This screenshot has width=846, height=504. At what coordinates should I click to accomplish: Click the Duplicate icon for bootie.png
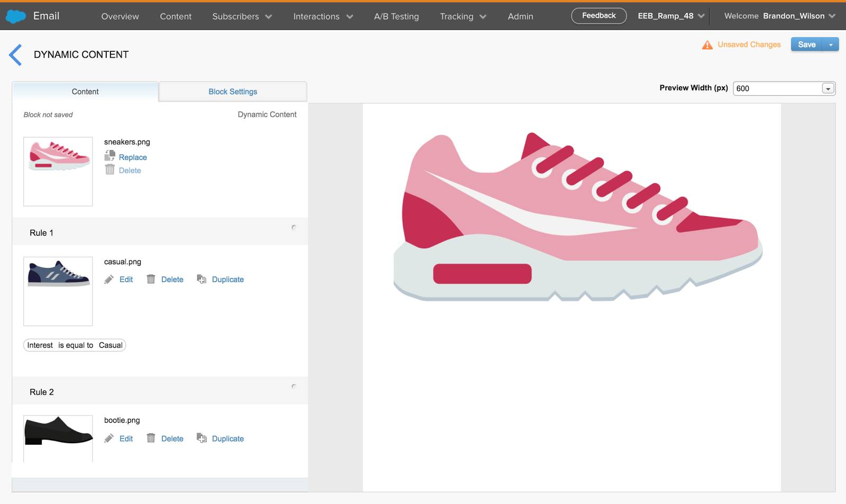201,438
